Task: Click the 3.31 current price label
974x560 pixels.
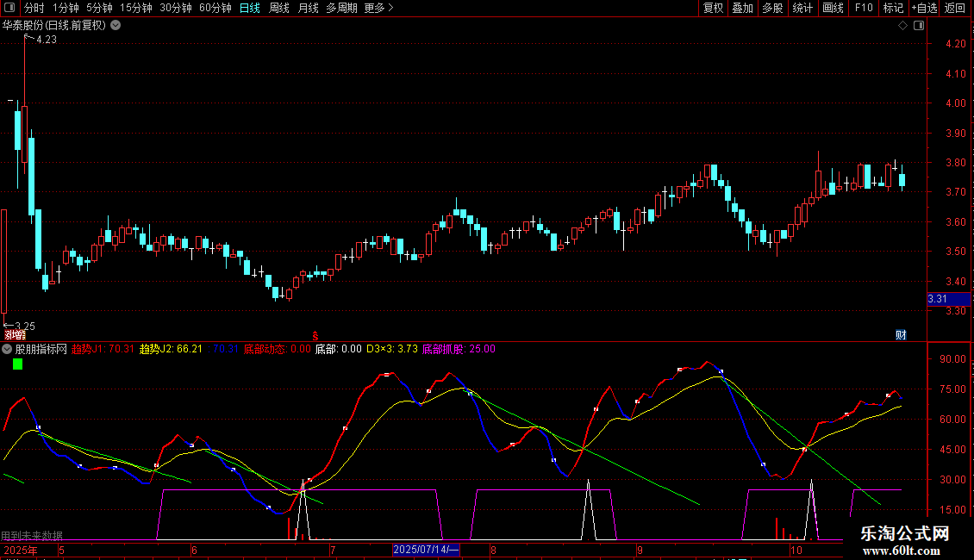Action: pyautogui.click(x=948, y=299)
